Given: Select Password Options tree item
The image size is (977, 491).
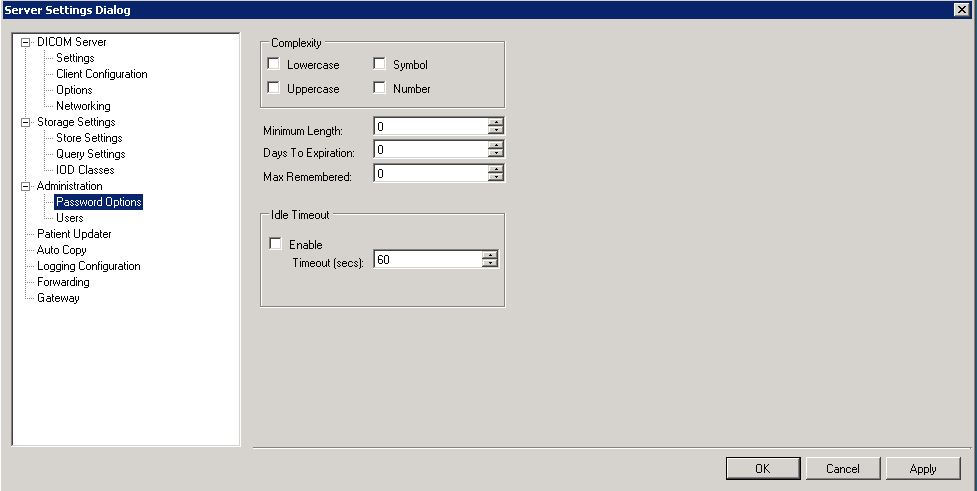Looking at the screenshot, I should point(98,202).
